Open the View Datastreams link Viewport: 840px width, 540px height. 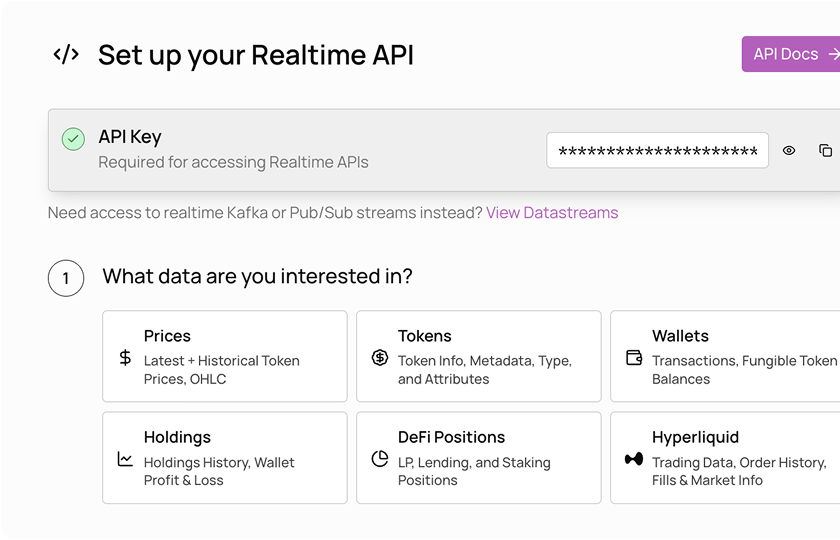tap(552, 213)
